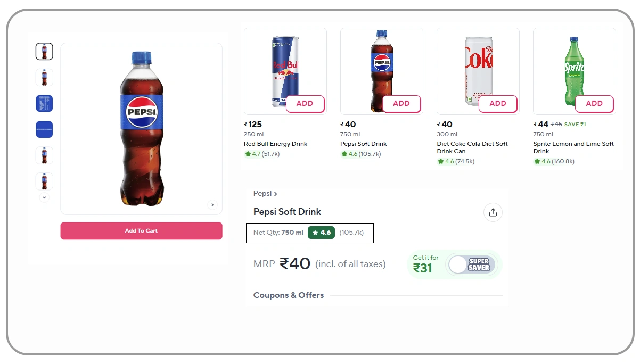ADD Sprite Lemon and Lime Soft Drink

click(x=594, y=104)
